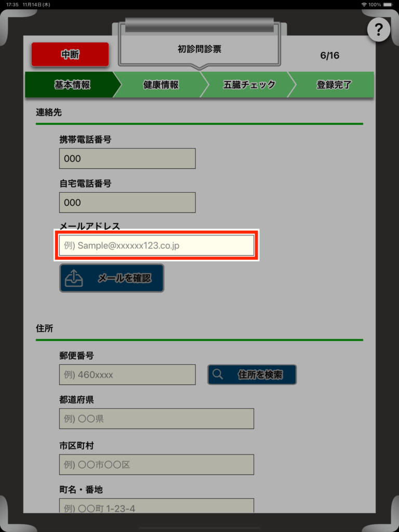Screen dimensions: 399x532
Task: Tap inbox tray icon on メールを確認 button
Action: 74,278
